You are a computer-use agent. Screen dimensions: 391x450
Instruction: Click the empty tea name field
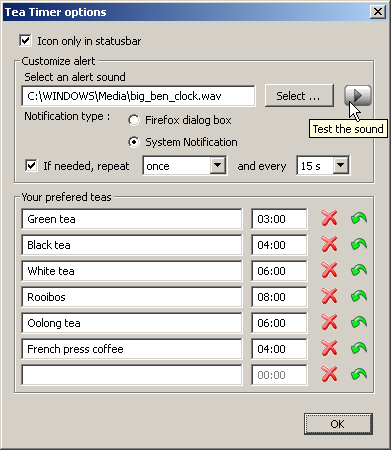pyautogui.click(x=132, y=375)
